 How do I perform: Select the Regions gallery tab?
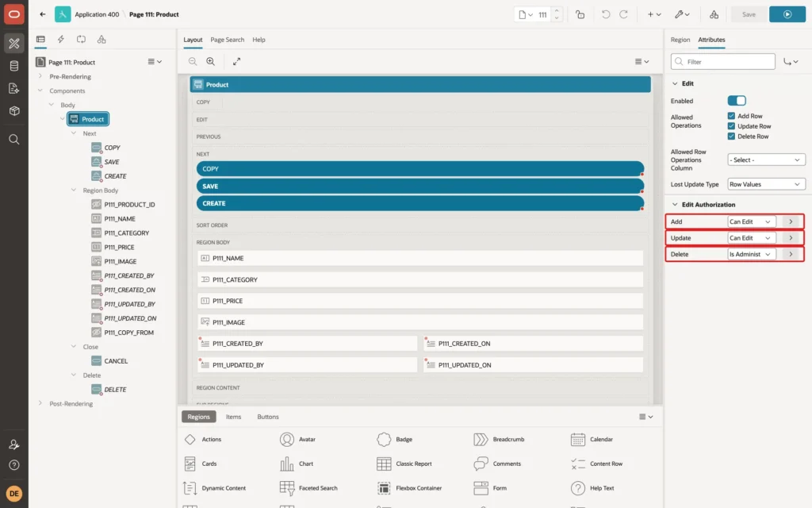point(198,417)
